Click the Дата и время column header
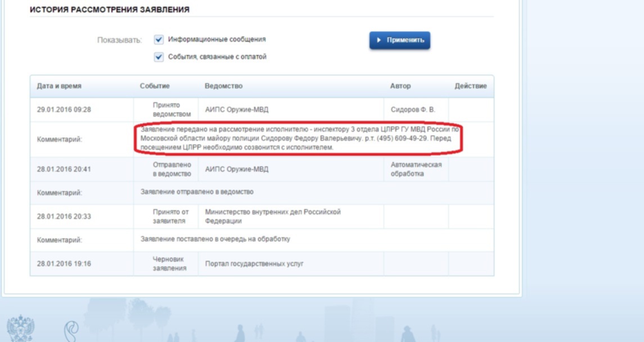Viewport: 644px width, 342px height. coord(59,86)
